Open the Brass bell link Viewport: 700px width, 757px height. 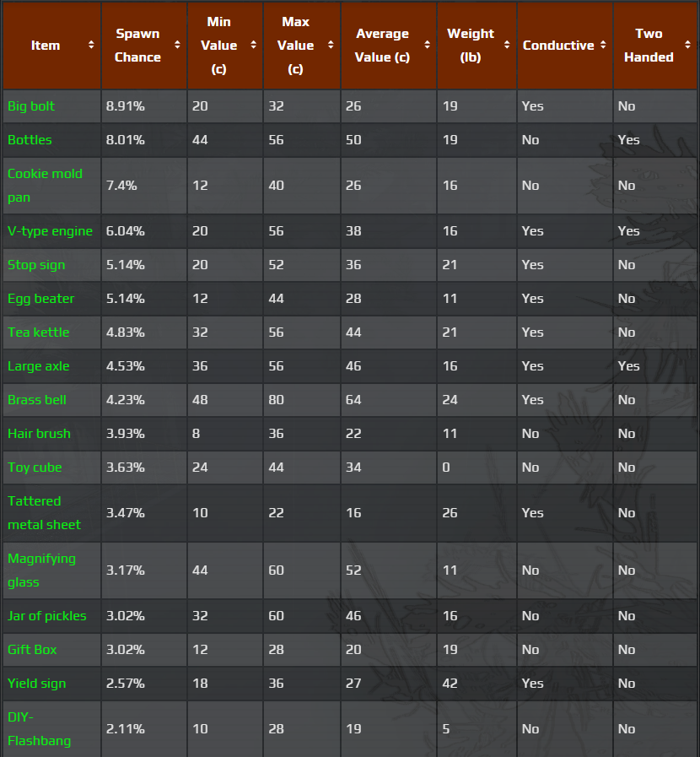(x=37, y=400)
